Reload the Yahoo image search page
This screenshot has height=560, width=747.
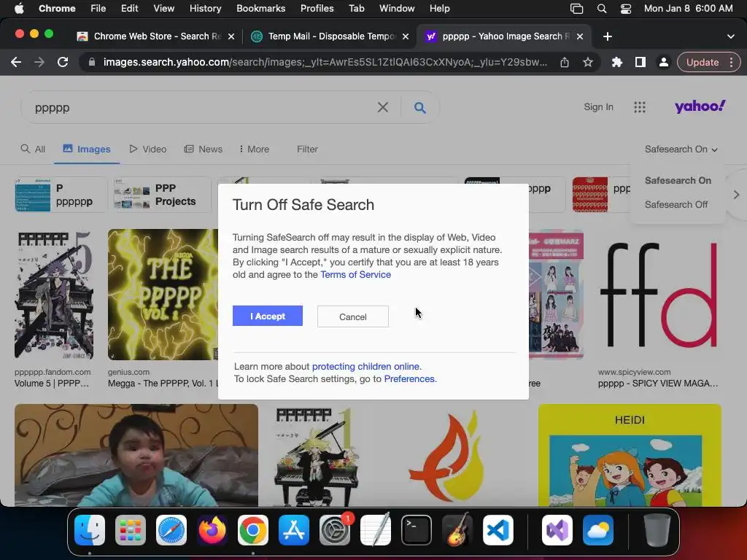(x=63, y=63)
